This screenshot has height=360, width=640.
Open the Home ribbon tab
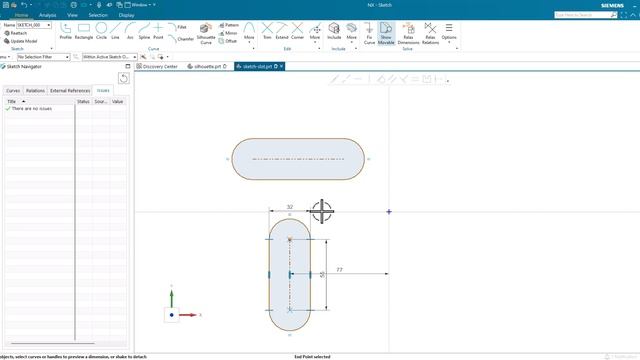click(21, 15)
